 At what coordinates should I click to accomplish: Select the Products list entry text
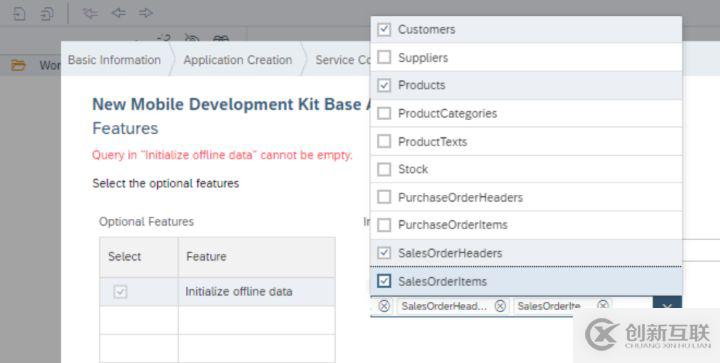click(422, 85)
